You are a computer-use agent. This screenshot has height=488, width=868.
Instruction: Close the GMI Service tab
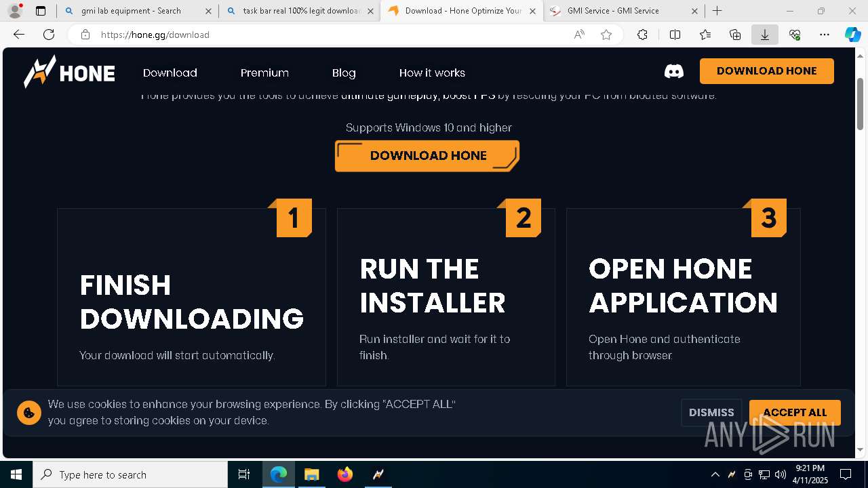pos(694,11)
